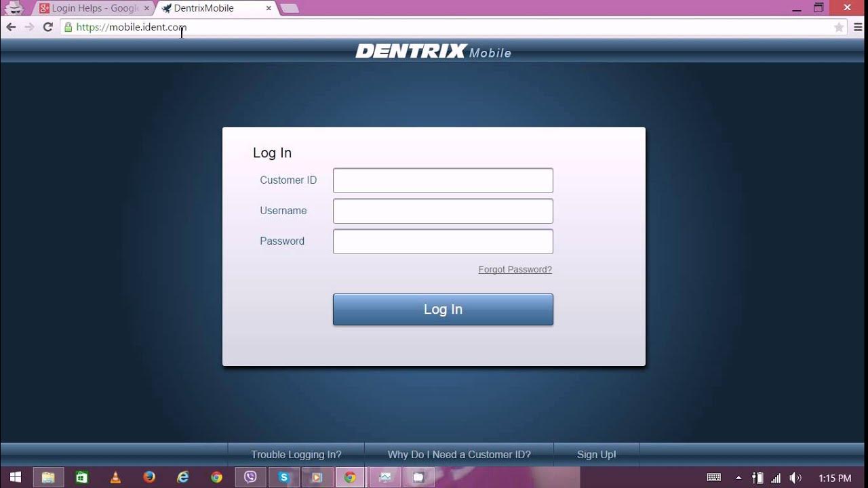Image resolution: width=868 pixels, height=488 pixels.
Task: Click the Customer ID input field
Action: [x=443, y=180]
